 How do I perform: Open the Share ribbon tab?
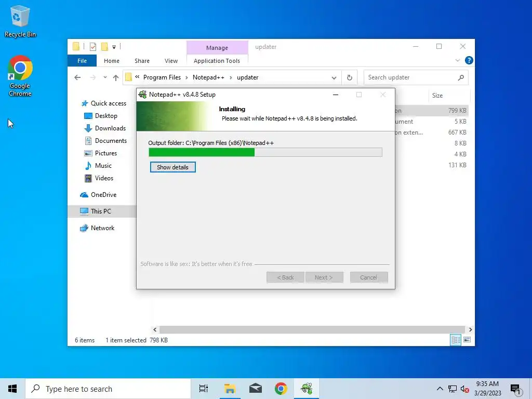142,61
